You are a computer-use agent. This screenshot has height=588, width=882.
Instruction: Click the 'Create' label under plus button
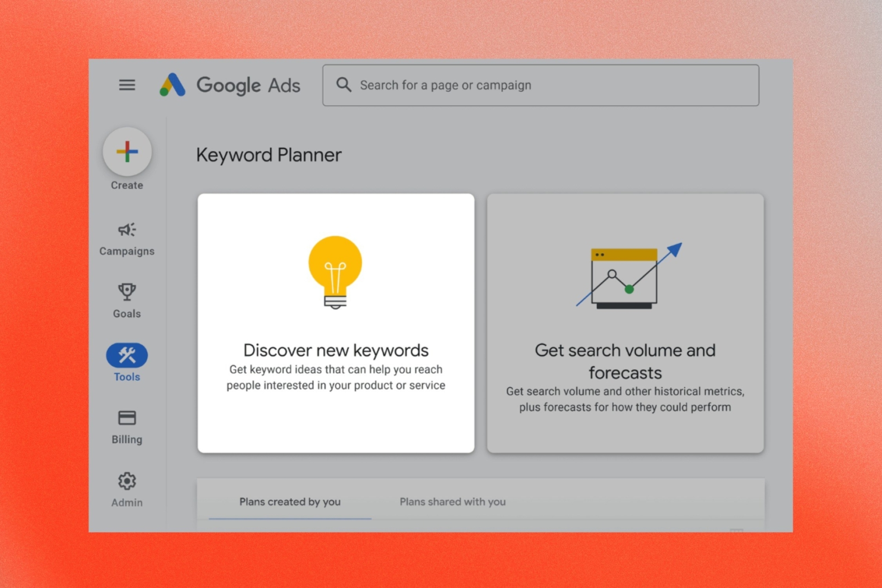click(x=127, y=185)
